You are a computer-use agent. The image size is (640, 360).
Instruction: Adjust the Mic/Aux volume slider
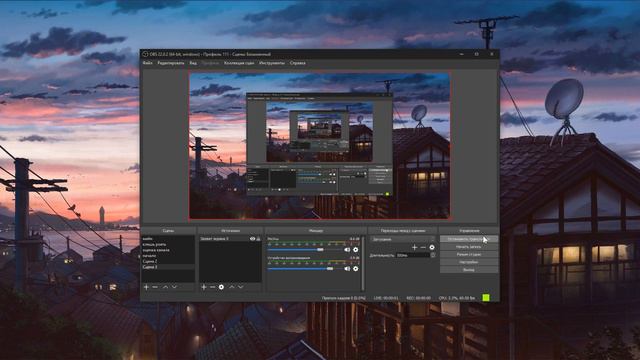point(320,249)
